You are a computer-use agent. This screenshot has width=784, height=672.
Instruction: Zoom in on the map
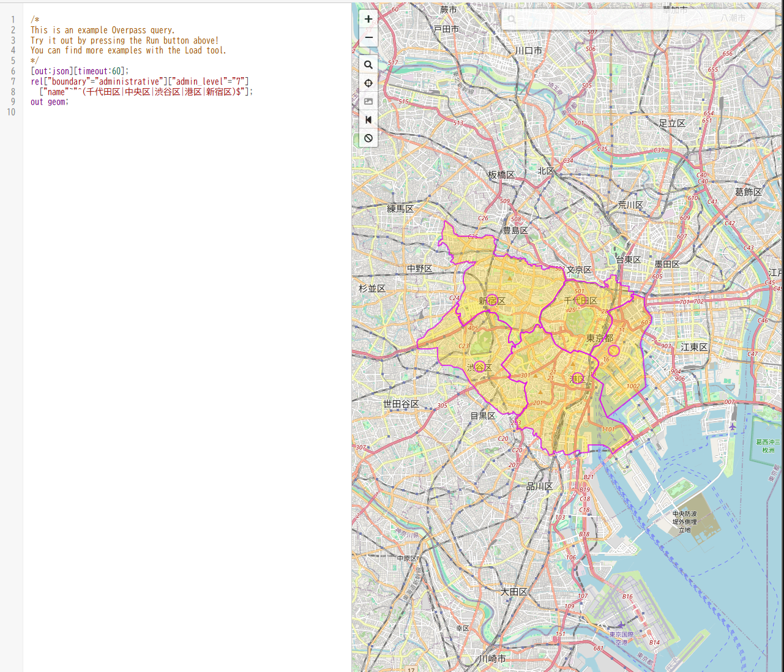[x=368, y=19]
